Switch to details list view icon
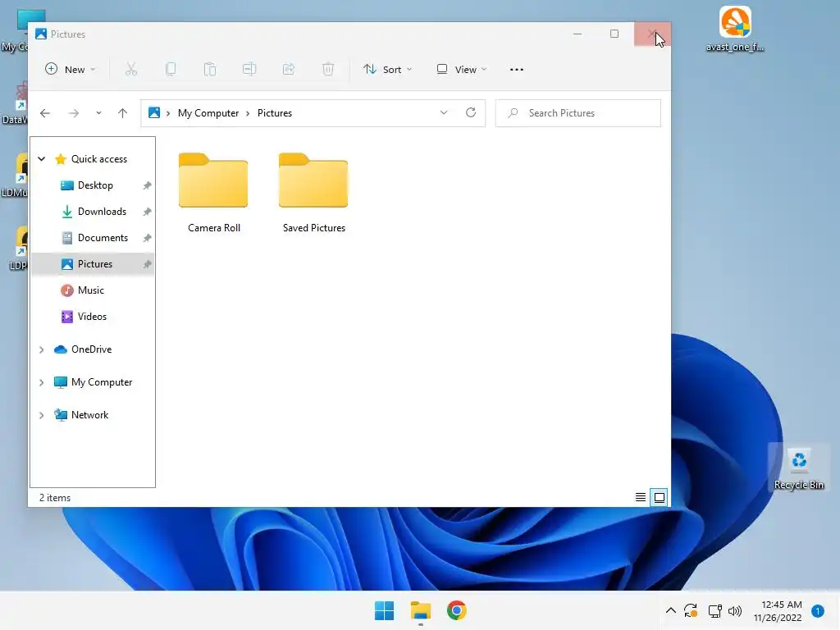 click(640, 497)
